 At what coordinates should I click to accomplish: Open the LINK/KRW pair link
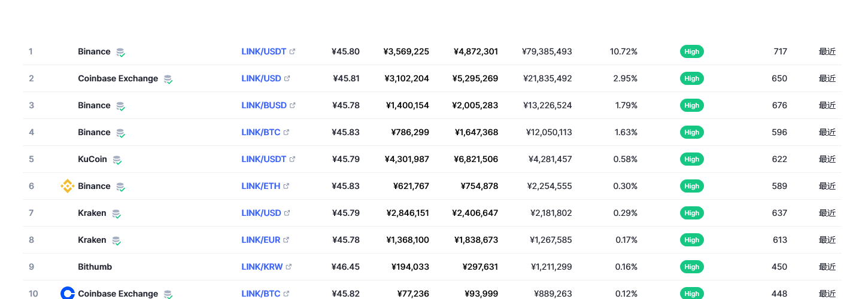tap(262, 267)
